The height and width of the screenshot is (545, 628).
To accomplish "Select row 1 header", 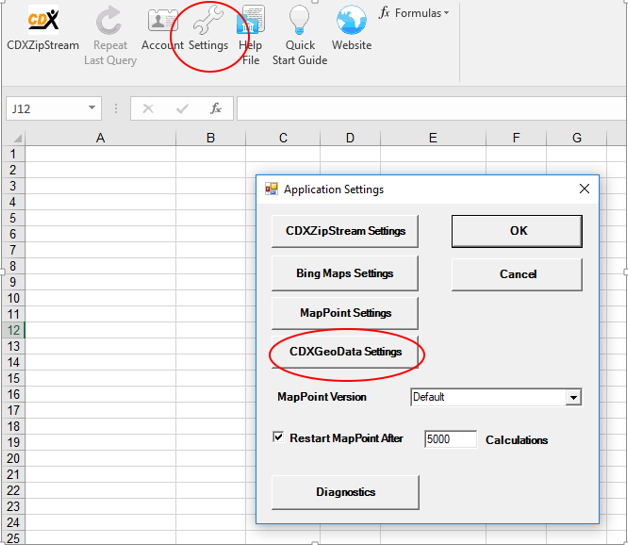I will tap(13, 154).
